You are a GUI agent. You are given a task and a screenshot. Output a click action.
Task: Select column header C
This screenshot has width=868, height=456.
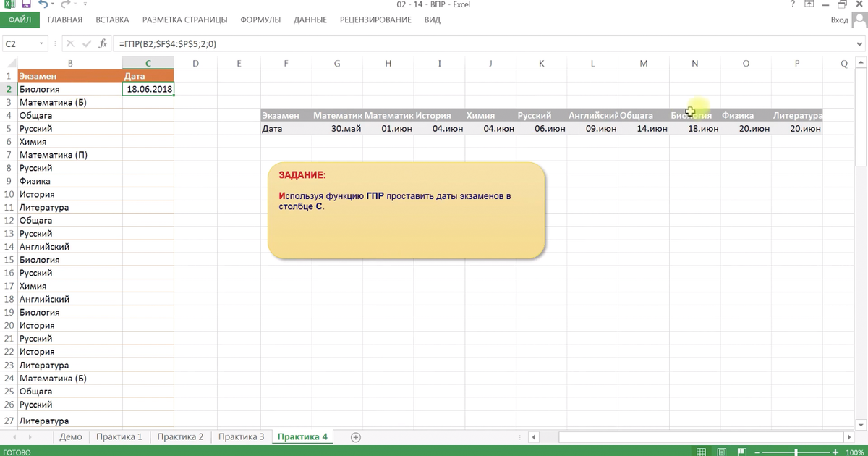(148, 64)
